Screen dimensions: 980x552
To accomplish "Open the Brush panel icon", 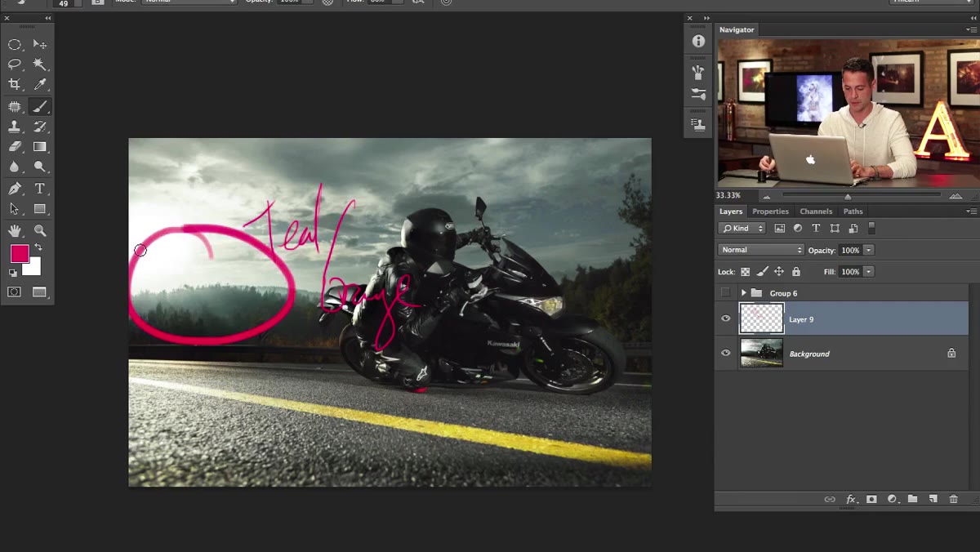I will [x=698, y=72].
